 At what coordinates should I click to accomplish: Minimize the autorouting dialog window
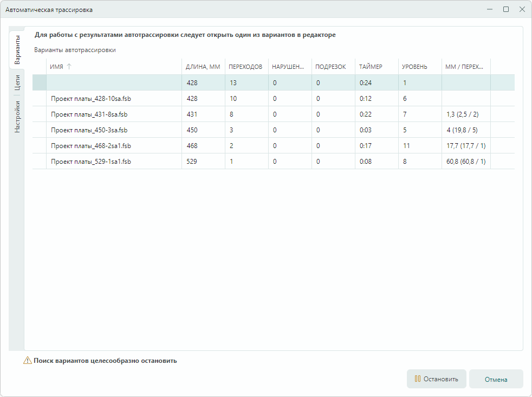(490, 9)
